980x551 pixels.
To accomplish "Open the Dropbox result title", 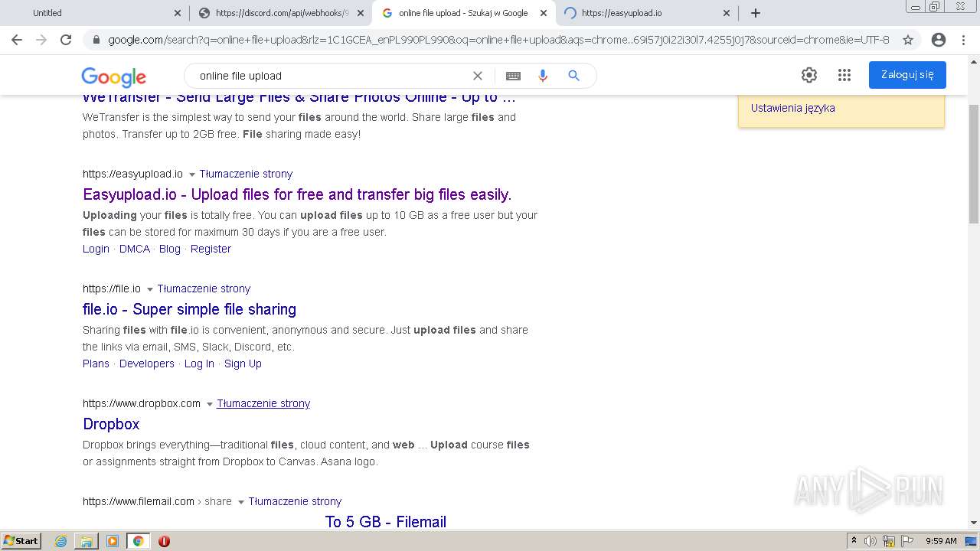I will [x=111, y=424].
